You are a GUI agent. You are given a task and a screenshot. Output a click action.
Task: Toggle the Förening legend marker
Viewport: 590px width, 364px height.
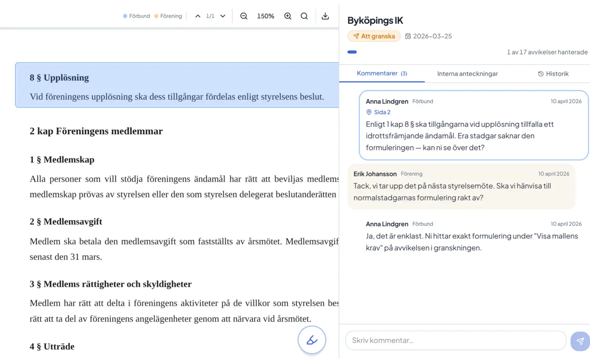(155, 16)
